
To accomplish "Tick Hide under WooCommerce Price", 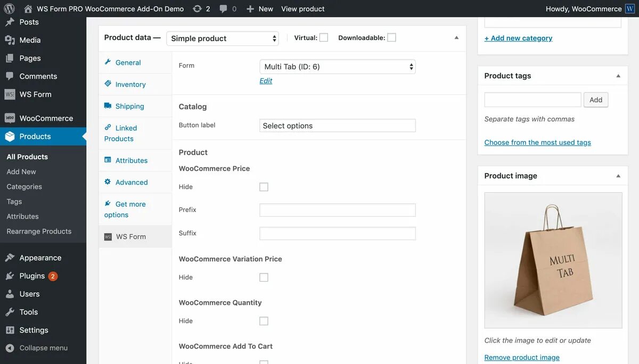I will pos(264,187).
